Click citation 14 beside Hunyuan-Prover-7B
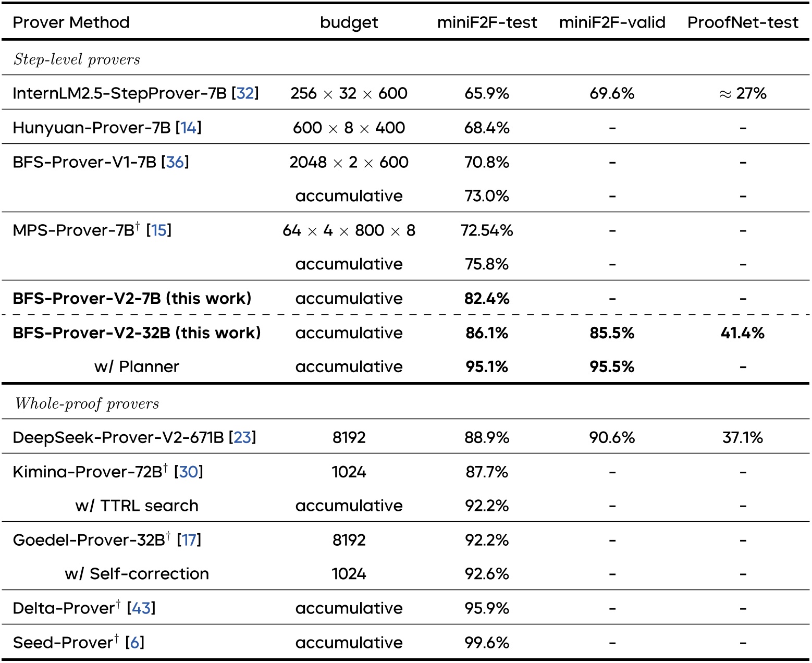The width and height of the screenshot is (812, 663). 188,128
